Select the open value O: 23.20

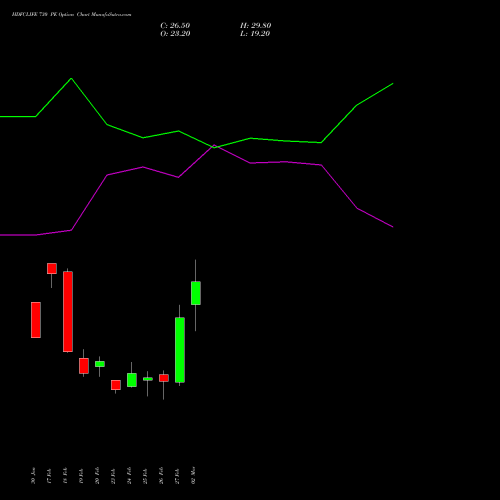click(x=175, y=34)
